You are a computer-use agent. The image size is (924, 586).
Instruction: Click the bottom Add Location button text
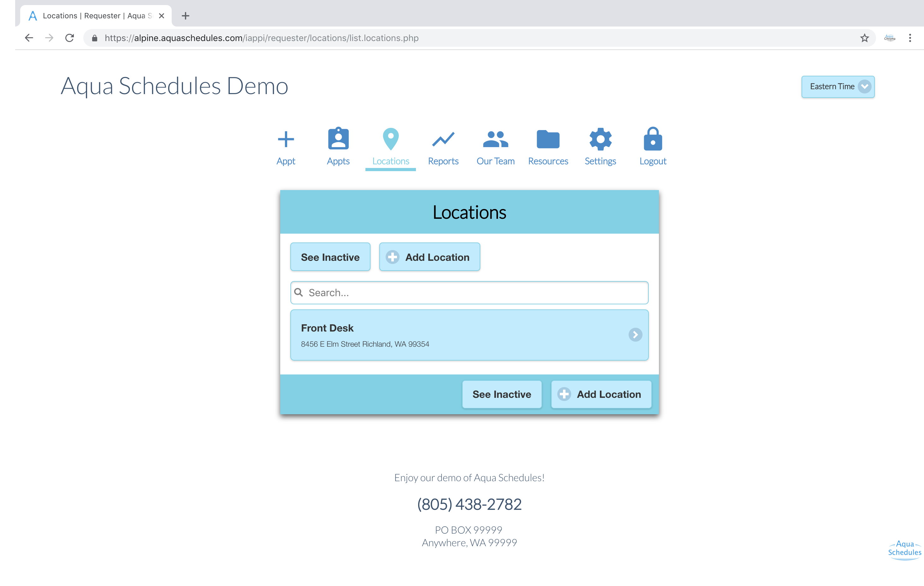(x=608, y=394)
